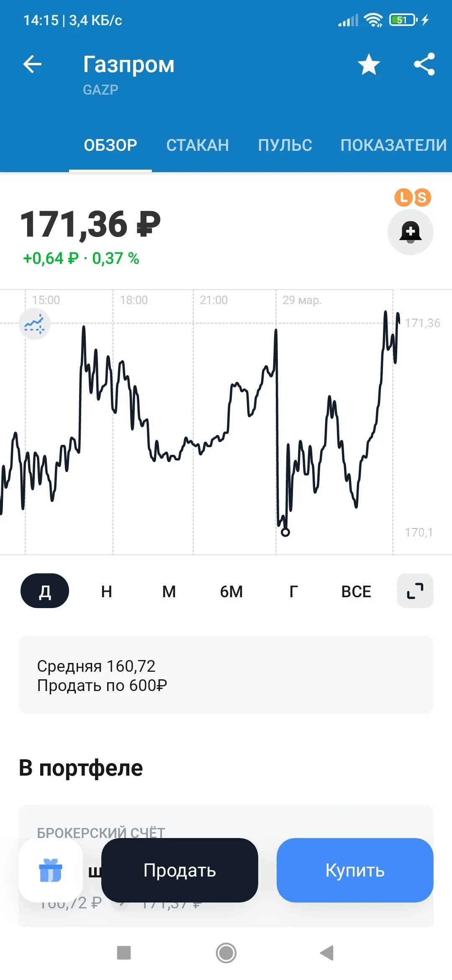452x980 pixels.
Task: Switch chart period to Н week
Action: point(107,591)
